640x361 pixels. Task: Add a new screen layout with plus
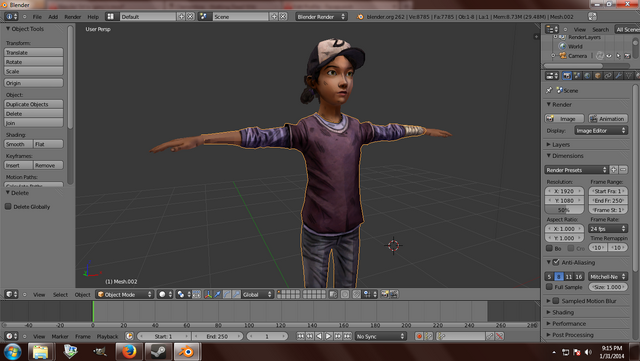pos(181,16)
